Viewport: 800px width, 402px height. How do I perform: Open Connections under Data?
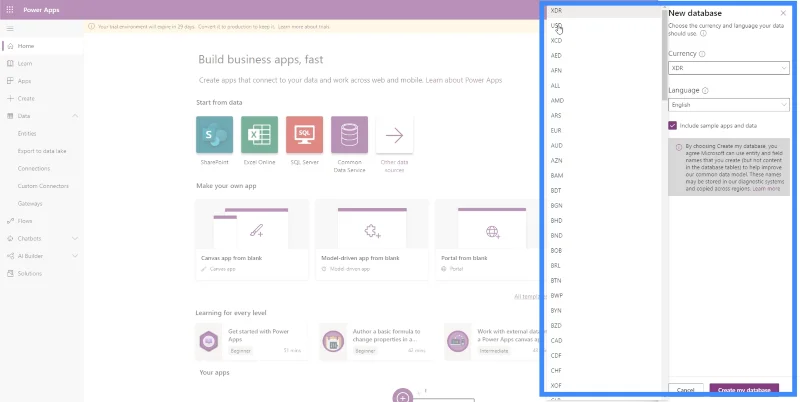pos(34,168)
